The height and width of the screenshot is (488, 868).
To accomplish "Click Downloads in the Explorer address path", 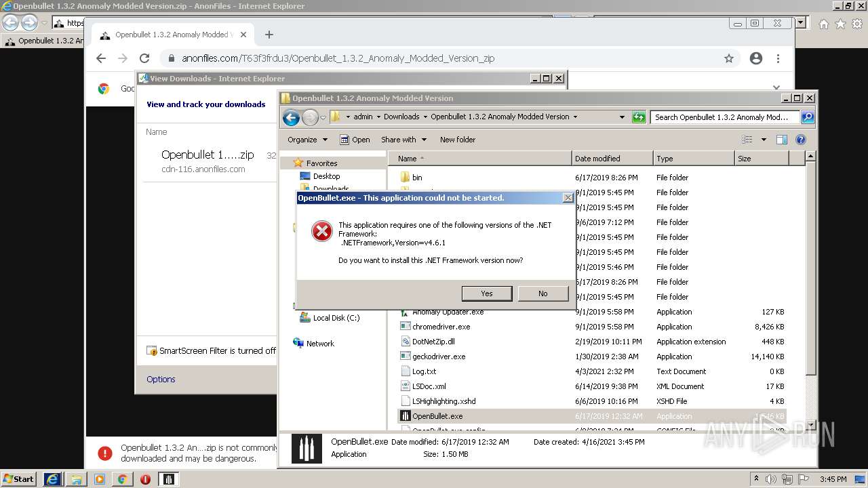I will 401,117.
